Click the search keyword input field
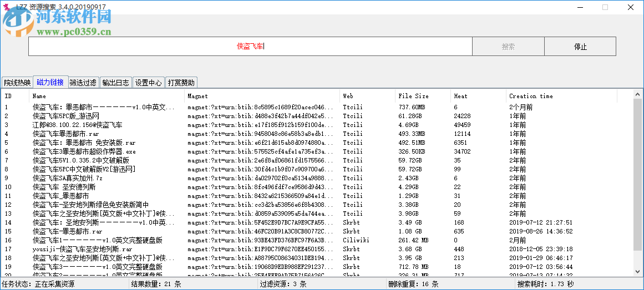 coord(250,47)
